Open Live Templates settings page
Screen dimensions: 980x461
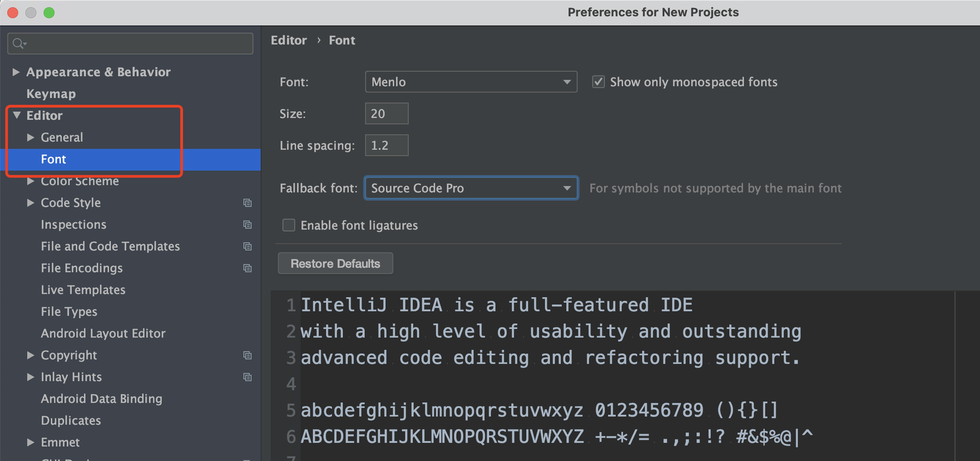pyautogui.click(x=83, y=290)
